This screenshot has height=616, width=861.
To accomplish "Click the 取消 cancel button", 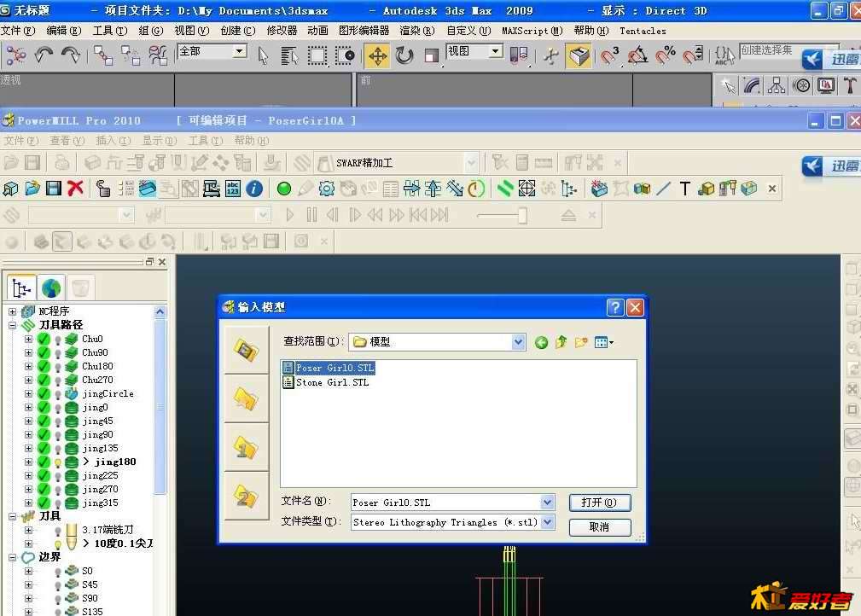I will click(600, 527).
